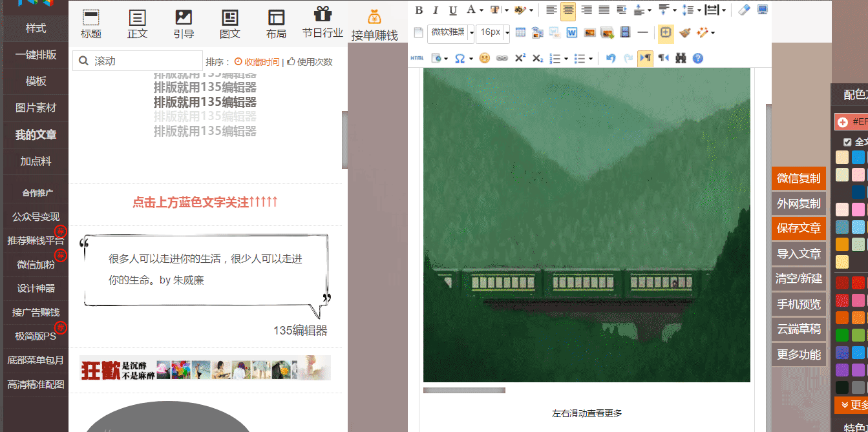This screenshot has height=432, width=868.
Task: Toggle left-to-right text direction
Action: pyautogui.click(x=645, y=58)
